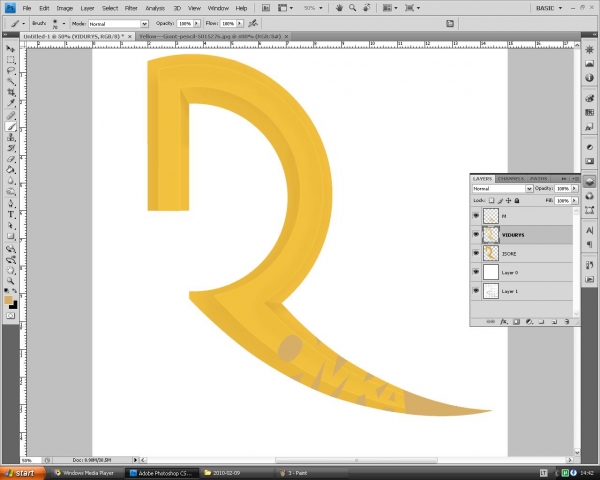
Task: Switch to Yellow Giant-pencil document tab
Action: coord(210,36)
